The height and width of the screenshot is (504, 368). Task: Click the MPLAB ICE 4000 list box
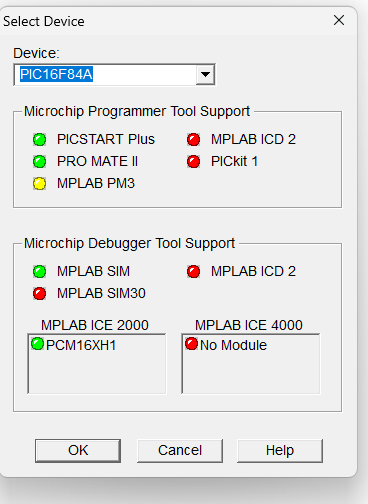click(251, 363)
